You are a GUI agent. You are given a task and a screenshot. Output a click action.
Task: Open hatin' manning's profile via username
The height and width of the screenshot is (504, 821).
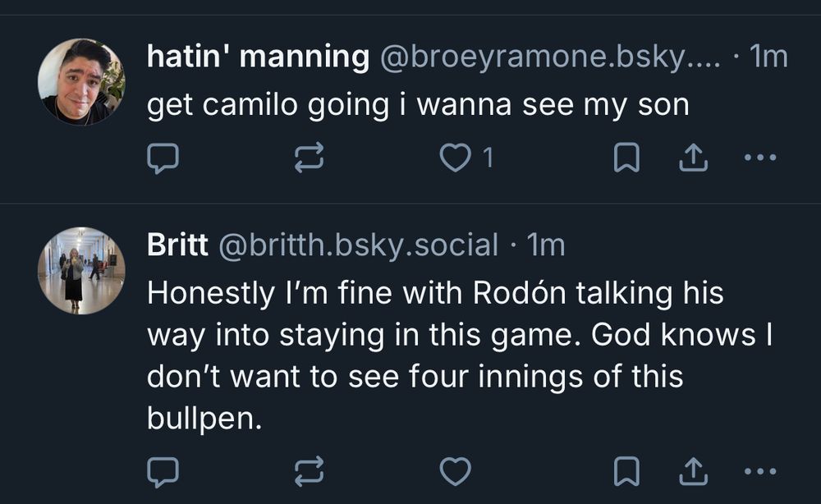(255, 56)
